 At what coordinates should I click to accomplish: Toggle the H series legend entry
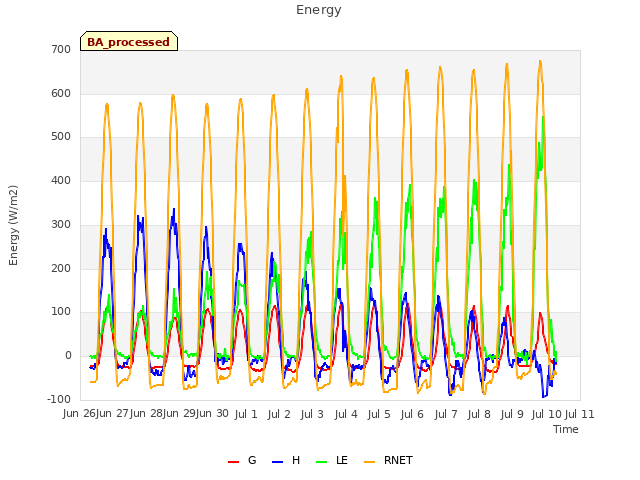point(286,460)
